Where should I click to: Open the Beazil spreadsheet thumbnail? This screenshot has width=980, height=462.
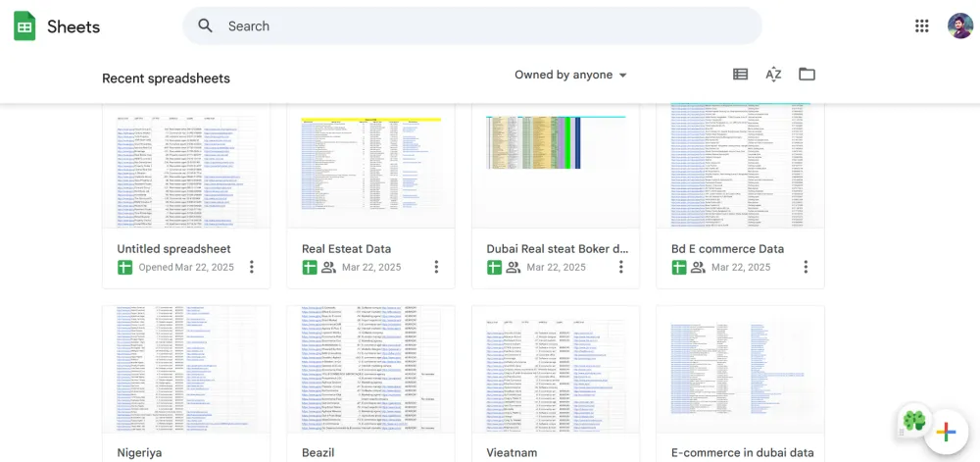coord(370,369)
